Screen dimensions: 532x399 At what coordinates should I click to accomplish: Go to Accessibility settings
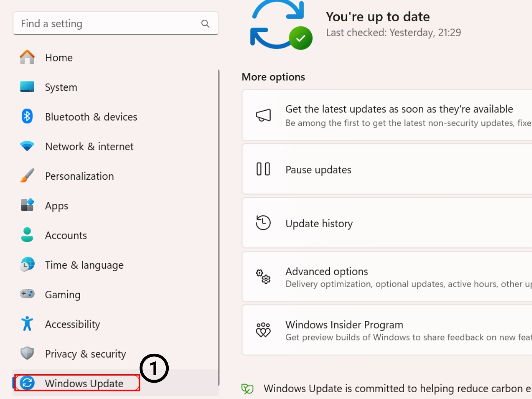[116, 324]
